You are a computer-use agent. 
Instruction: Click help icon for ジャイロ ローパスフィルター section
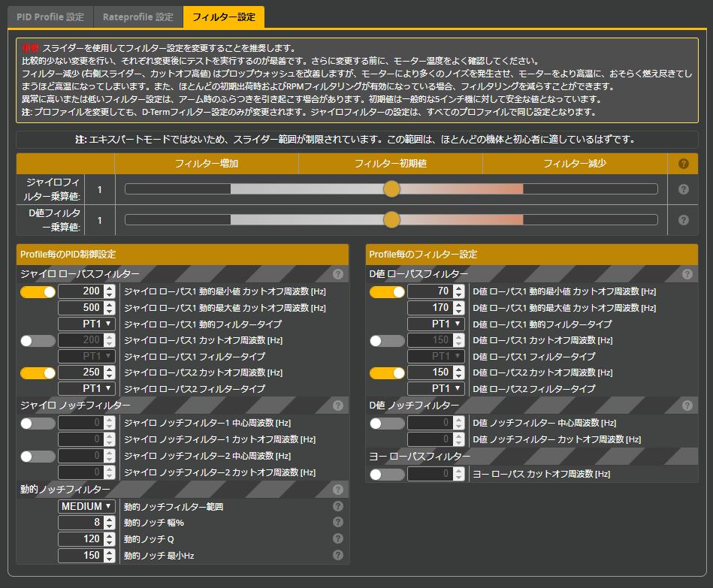[338, 274]
